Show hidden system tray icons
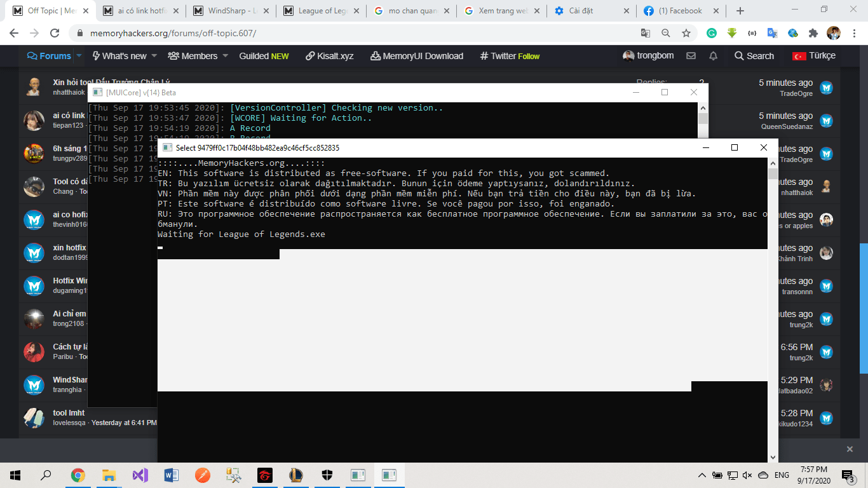The width and height of the screenshot is (868, 488). tap(702, 475)
